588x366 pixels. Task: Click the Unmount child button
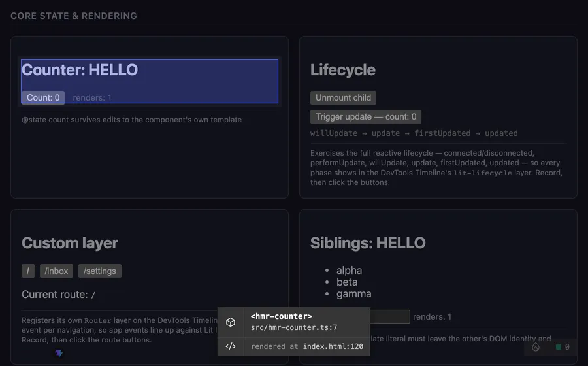coord(343,97)
